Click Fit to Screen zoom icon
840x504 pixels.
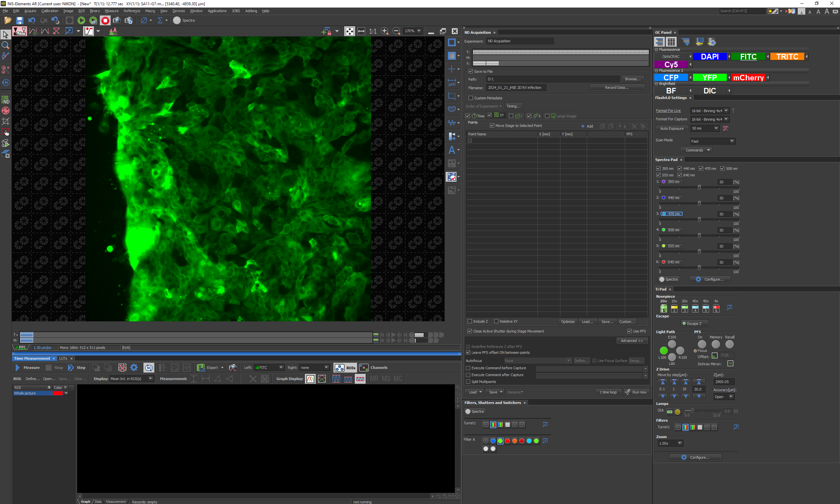[349, 31]
